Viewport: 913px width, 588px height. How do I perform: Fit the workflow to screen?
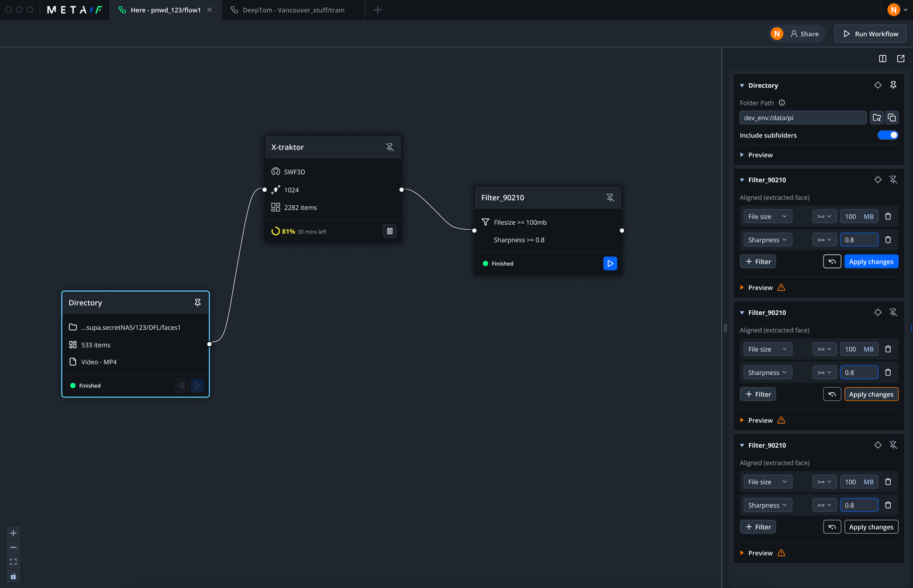pyautogui.click(x=13, y=562)
